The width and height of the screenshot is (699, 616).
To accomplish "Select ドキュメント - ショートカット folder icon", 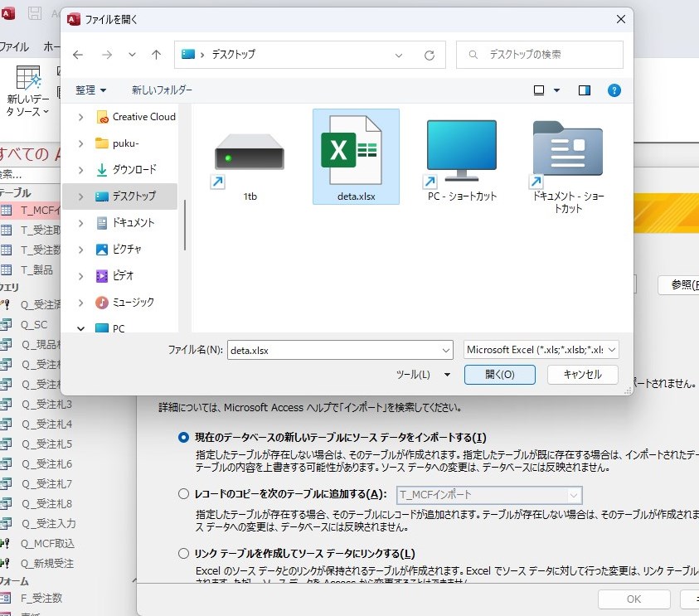I will (568, 162).
